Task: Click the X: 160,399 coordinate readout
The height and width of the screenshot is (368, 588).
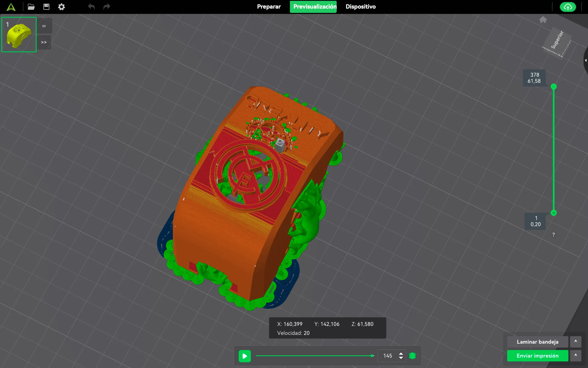Action: pyautogui.click(x=290, y=324)
